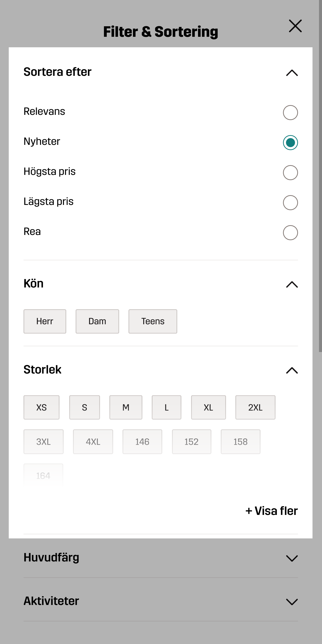Select the Relevans sort option
This screenshot has height=644, width=322.
tap(290, 113)
